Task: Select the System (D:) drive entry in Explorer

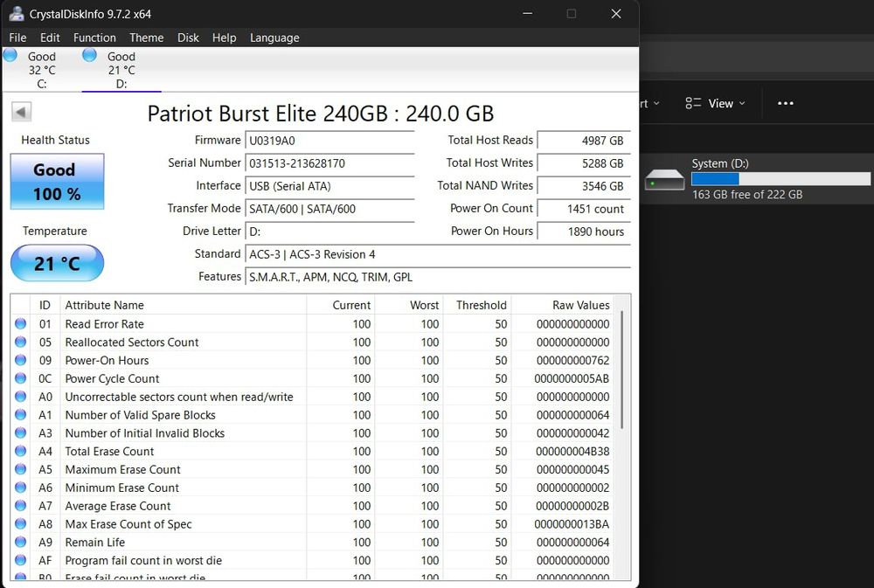Action: point(757,179)
